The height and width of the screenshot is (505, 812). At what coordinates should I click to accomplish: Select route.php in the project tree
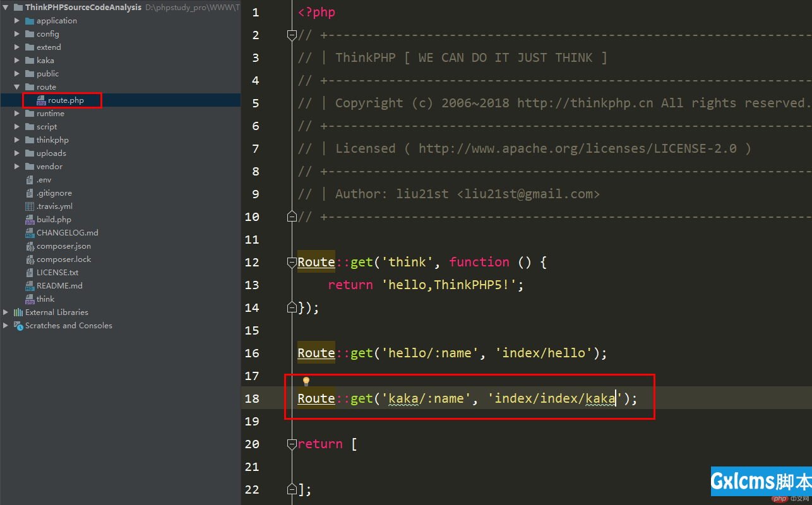coord(66,100)
